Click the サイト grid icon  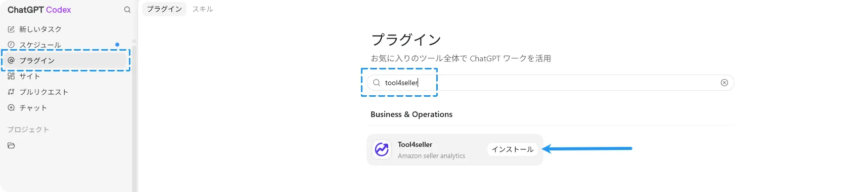[x=11, y=76]
